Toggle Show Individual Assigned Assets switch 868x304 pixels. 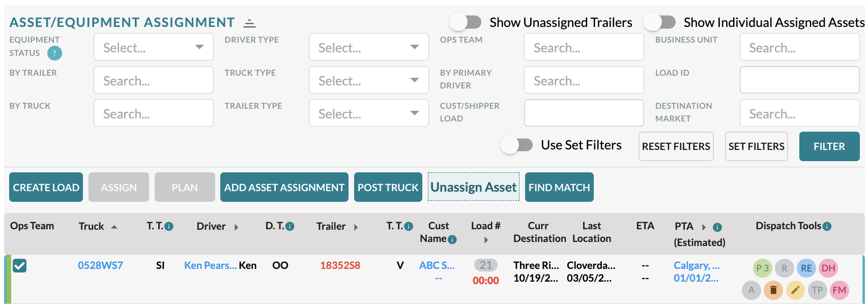coord(660,22)
